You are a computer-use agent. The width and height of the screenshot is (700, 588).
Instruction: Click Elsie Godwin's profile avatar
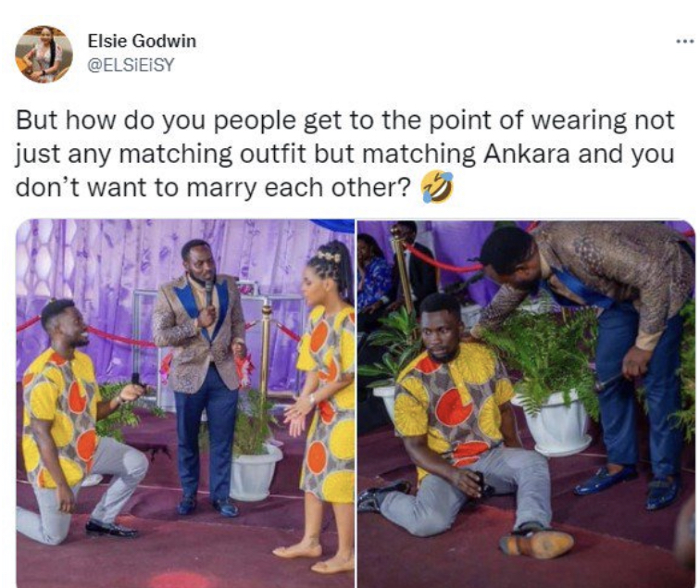tap(44, 54)
